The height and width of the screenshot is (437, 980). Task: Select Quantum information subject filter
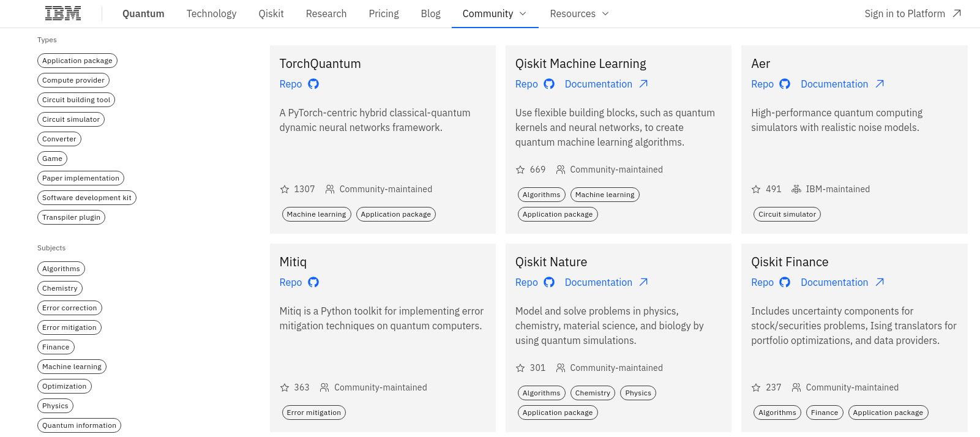(x=79, y=425)
